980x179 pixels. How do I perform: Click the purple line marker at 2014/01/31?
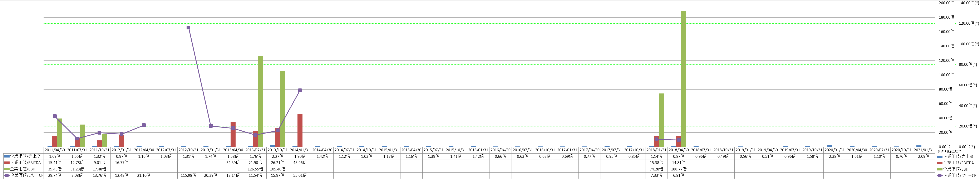coord(300,90)
